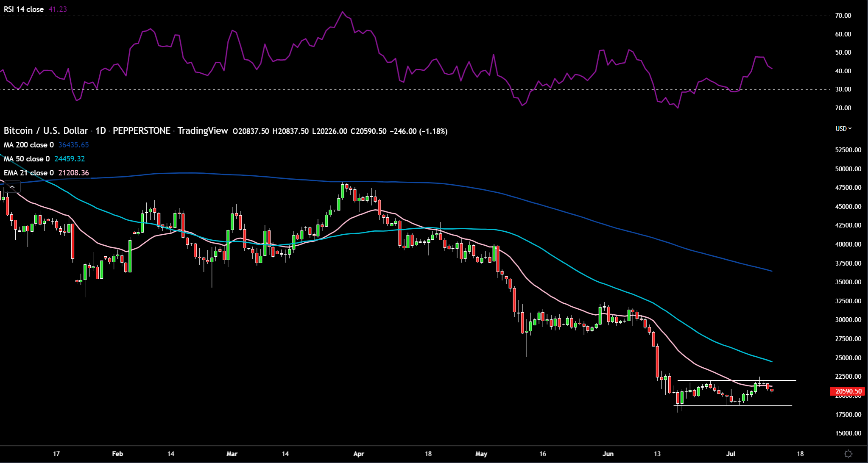This screenshot has height=463, width=868.
Task: Click the Bitcoin / U.S. Dollar symbol title
Action: pyautogui.click(x=46, y=131)
